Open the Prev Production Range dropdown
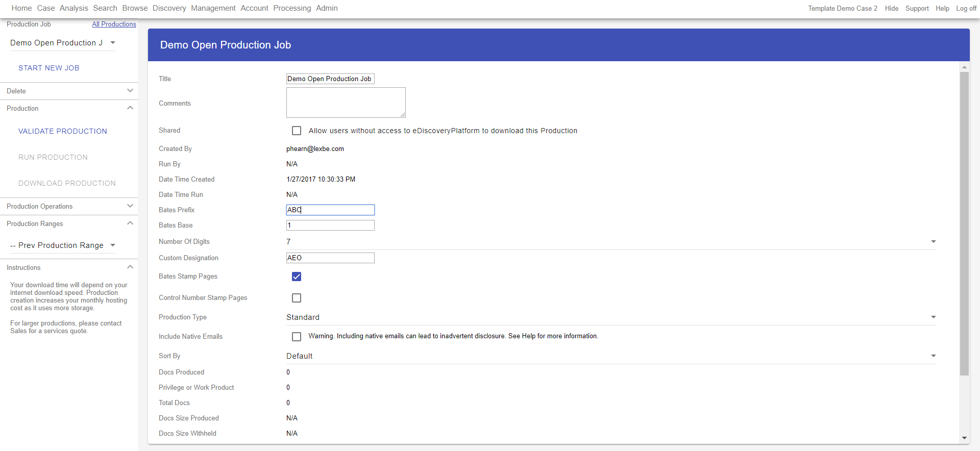This screenshot has width=980, height=451. click(x=63, y=245)
